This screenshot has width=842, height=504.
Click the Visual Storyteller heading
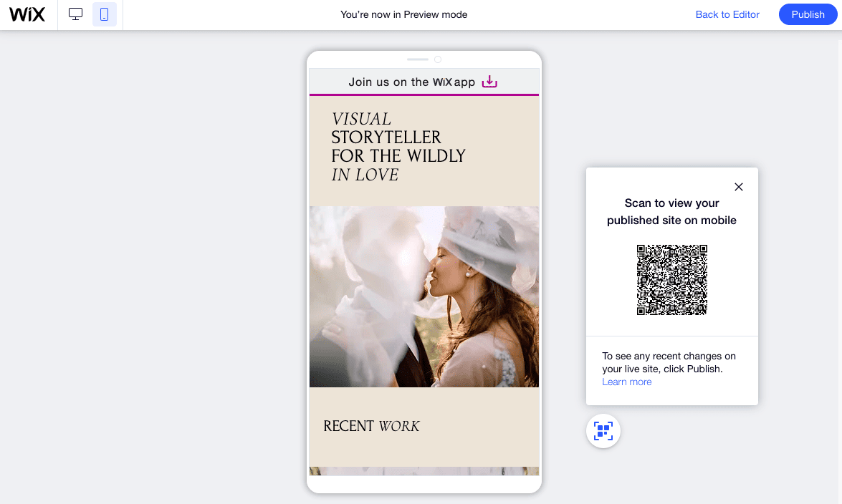[398, 147]
